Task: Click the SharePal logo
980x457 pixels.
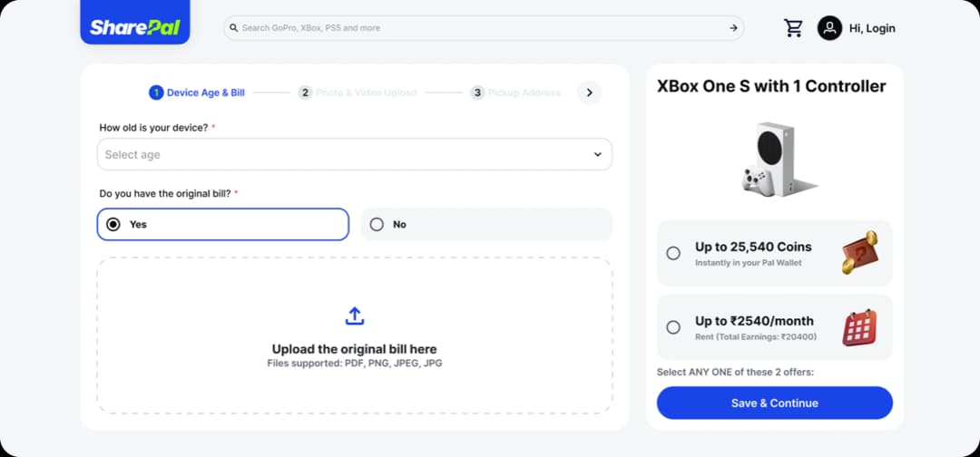Action: (x=135, y=27)
